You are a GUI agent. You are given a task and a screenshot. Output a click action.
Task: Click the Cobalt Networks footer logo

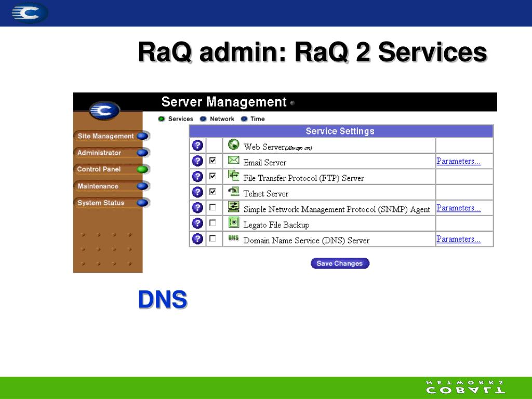click(465, 387)
